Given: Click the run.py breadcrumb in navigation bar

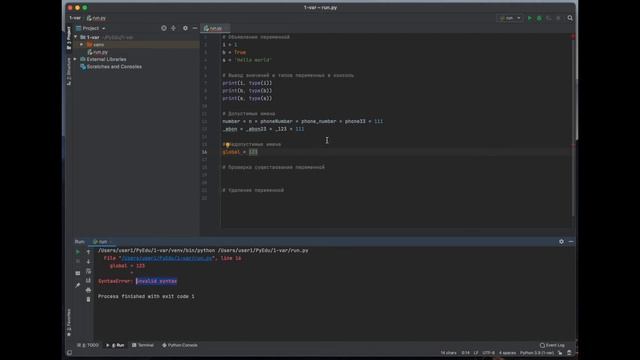Looking at the screenshot, I should pyautogui.click(x=96, y=18).
